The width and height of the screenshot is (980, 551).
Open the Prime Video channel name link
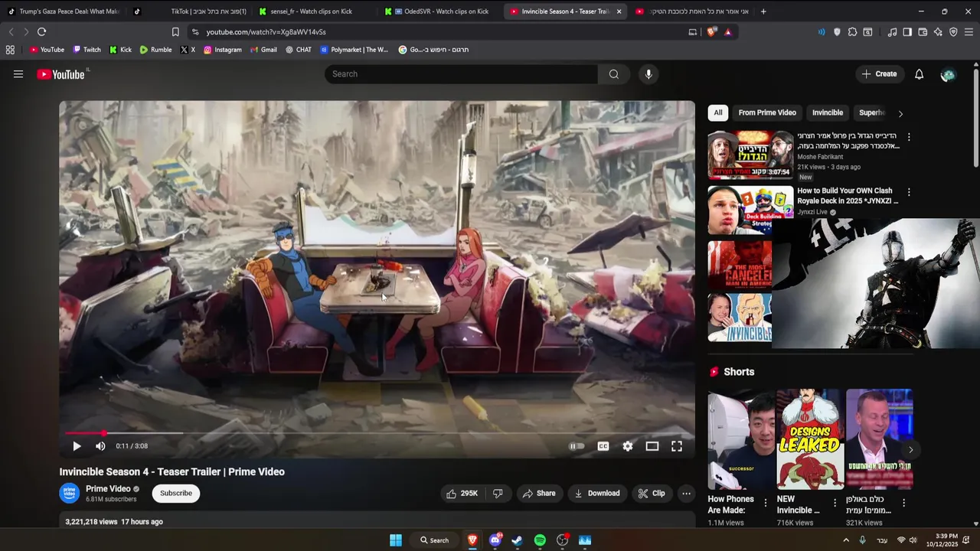click(x=108, y=489)
